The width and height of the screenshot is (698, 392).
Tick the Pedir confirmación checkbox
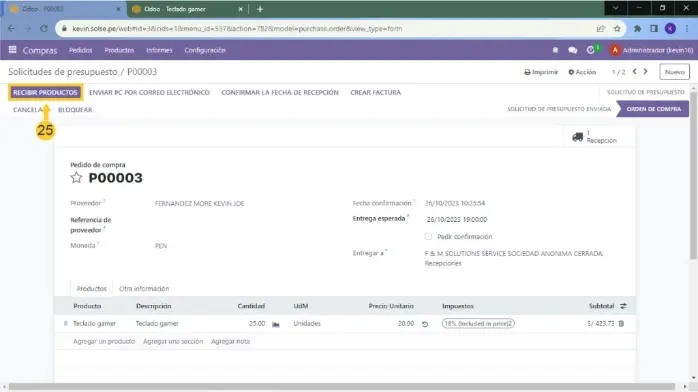pyautogui.click(x=428, y=236)
